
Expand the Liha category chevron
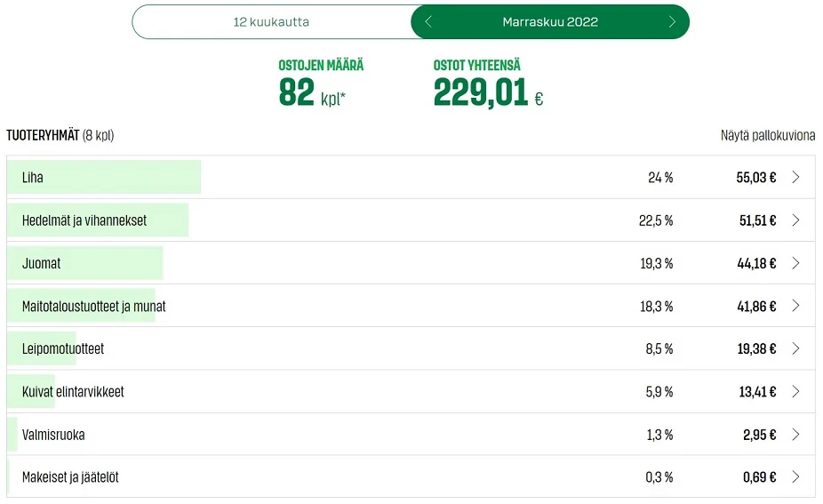click(795, 178)
